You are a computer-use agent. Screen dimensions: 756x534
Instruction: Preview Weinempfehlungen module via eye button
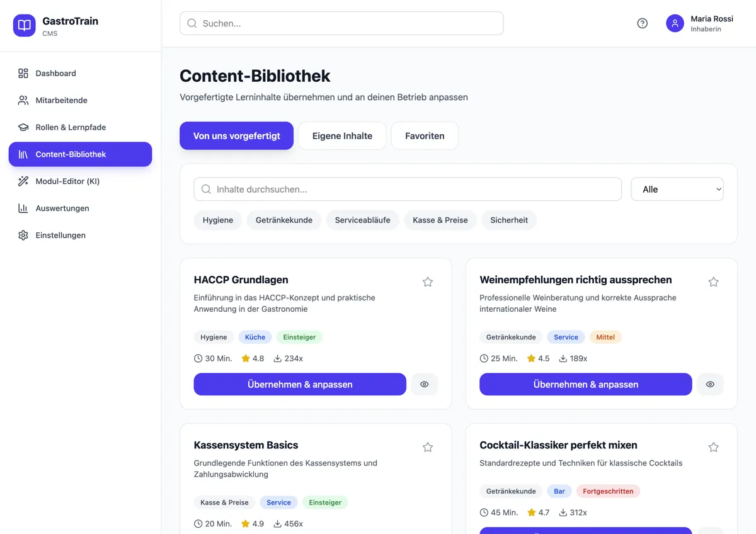710,384
